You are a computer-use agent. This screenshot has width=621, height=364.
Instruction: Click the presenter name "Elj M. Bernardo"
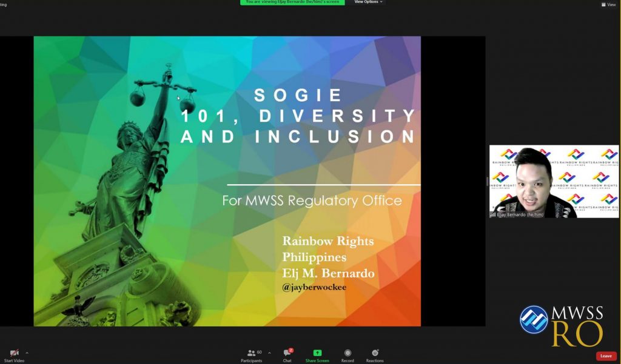(x=328, y=273)
